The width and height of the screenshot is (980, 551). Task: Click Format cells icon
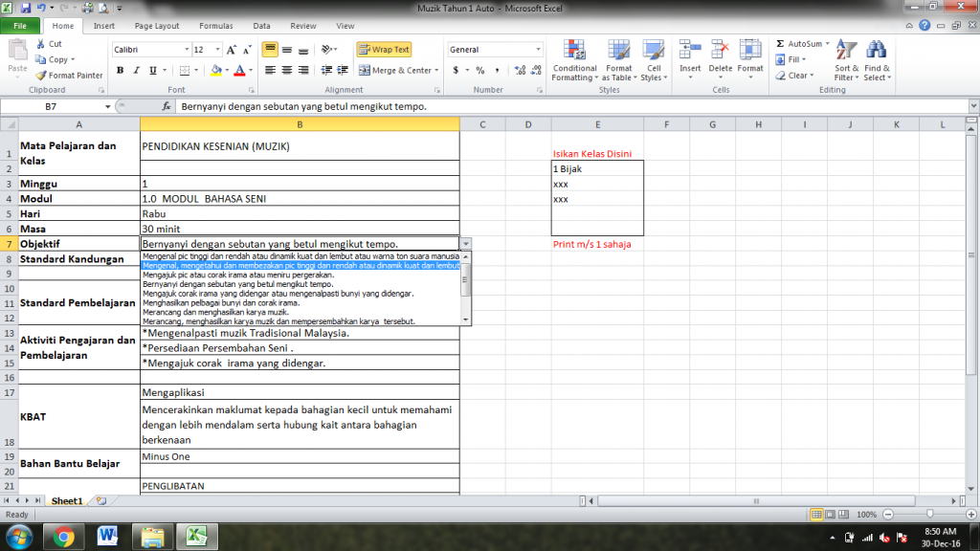point(750,51)
